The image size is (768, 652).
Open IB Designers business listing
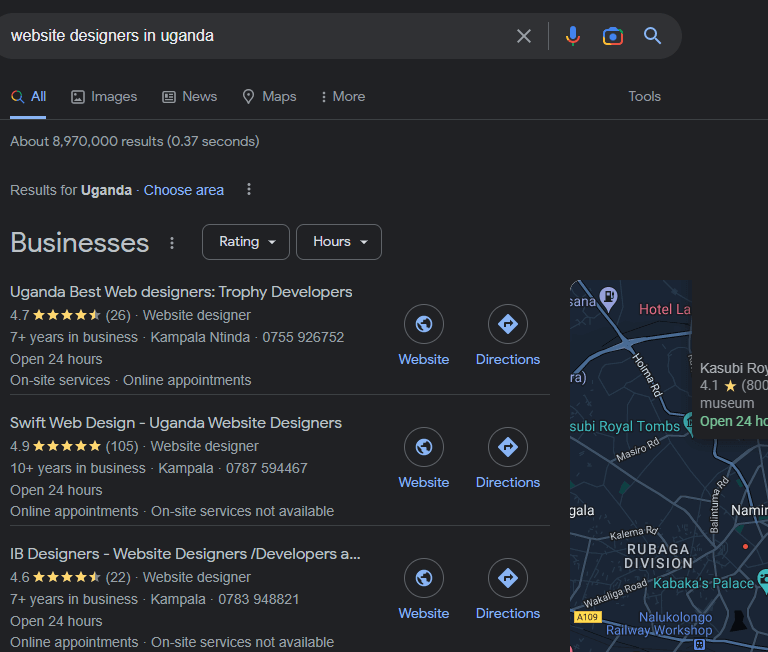pos(185,554)
